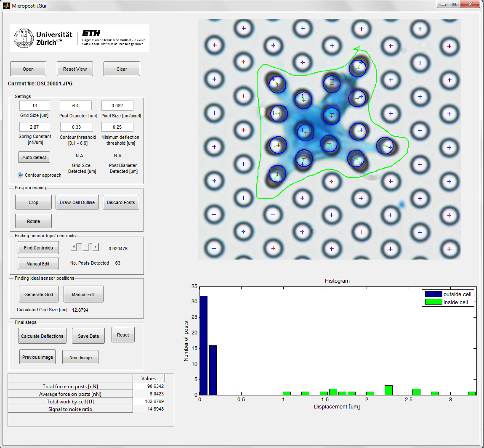Click the Grid Size input field
This screenshot has width=484, height=448.
[35, 106]
